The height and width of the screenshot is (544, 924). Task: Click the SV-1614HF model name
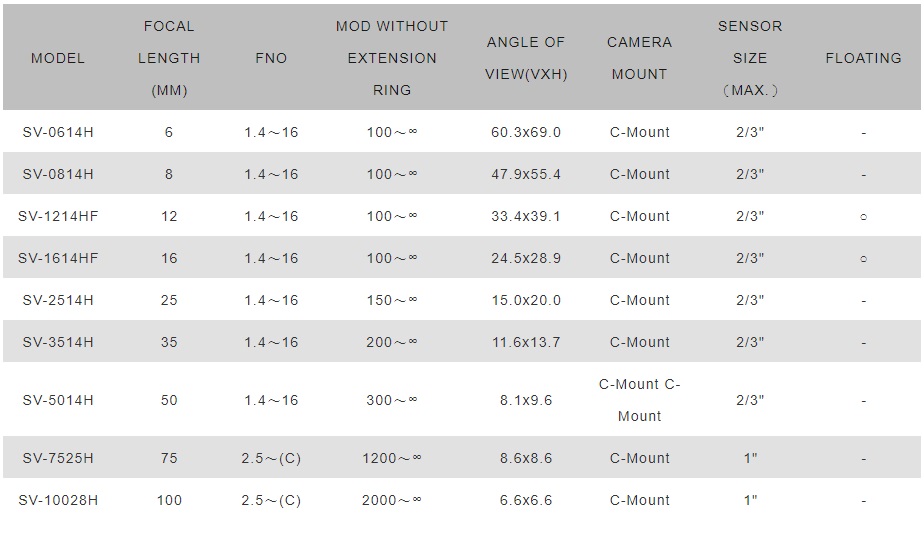click(x=58, y=258)
